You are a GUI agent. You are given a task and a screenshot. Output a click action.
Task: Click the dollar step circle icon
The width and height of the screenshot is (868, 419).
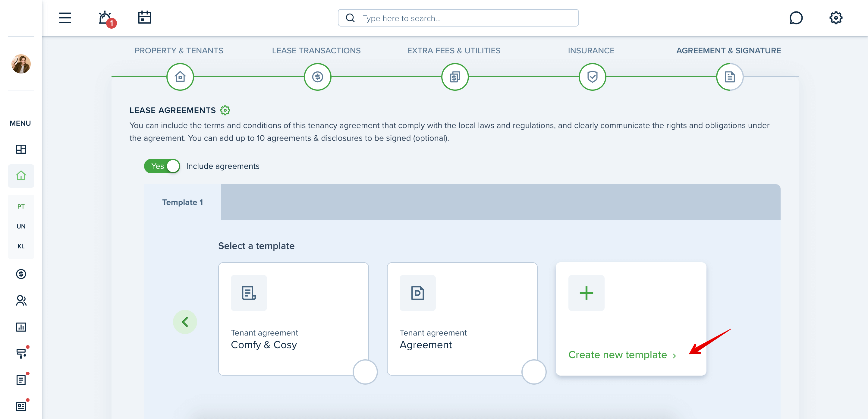pyautogui.click(x=317, y=77)
